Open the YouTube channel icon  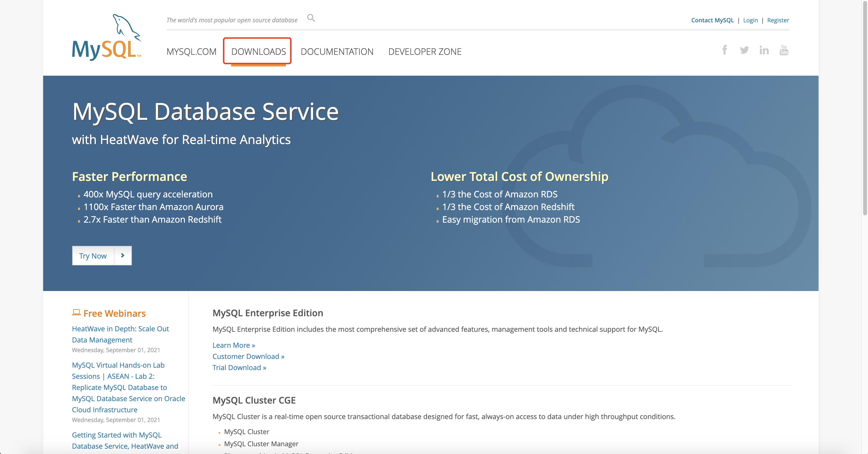(x=784, y=50)
